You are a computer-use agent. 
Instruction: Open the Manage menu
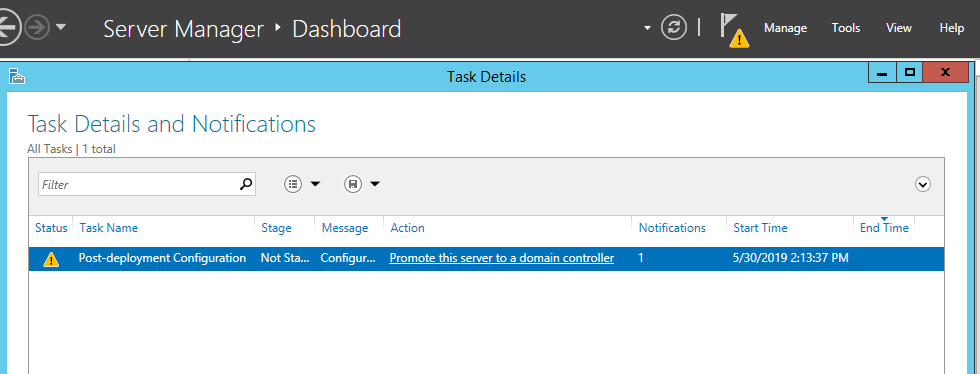786,28
